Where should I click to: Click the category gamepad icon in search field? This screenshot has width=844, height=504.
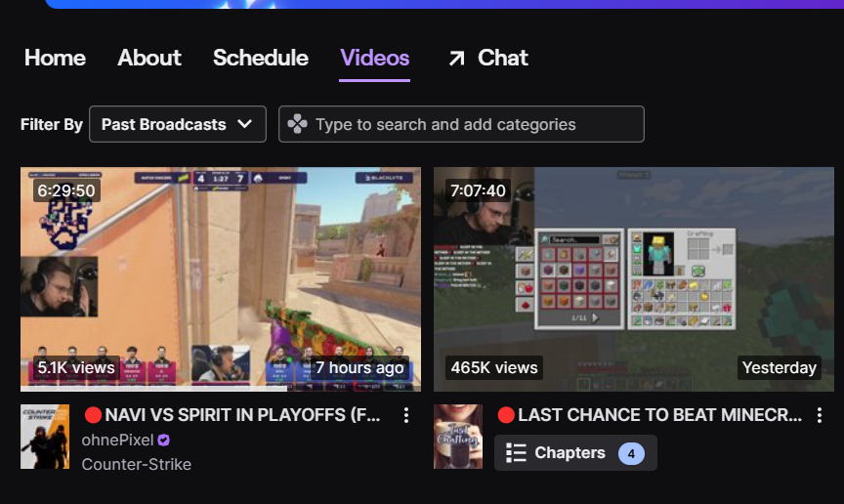297,124
